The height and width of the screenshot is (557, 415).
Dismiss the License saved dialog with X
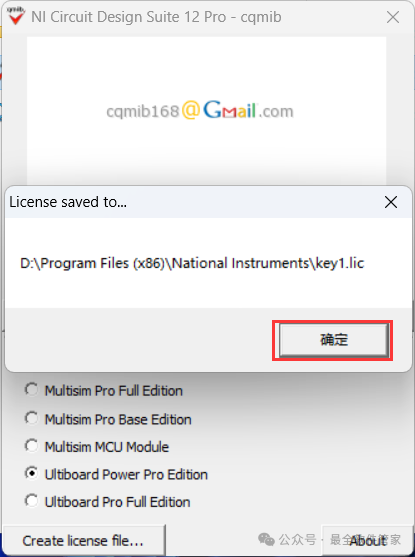[x=391, y=202]
